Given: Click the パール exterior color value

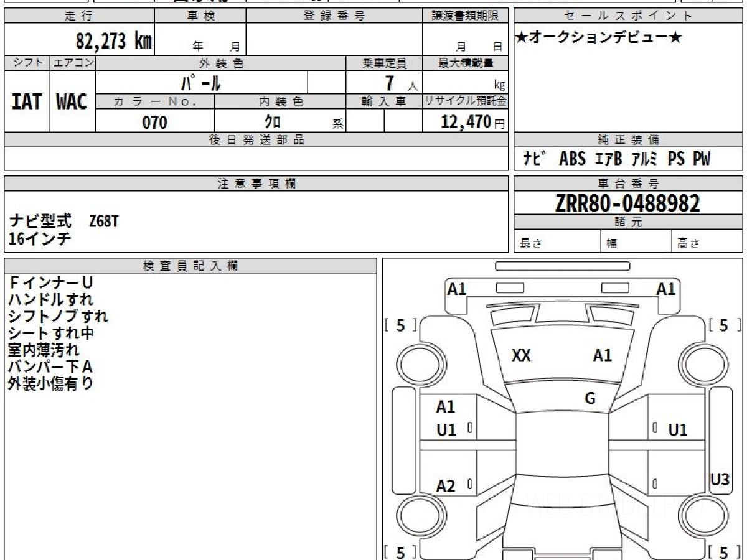Looking at the screenshot, I should click(202, 82).
